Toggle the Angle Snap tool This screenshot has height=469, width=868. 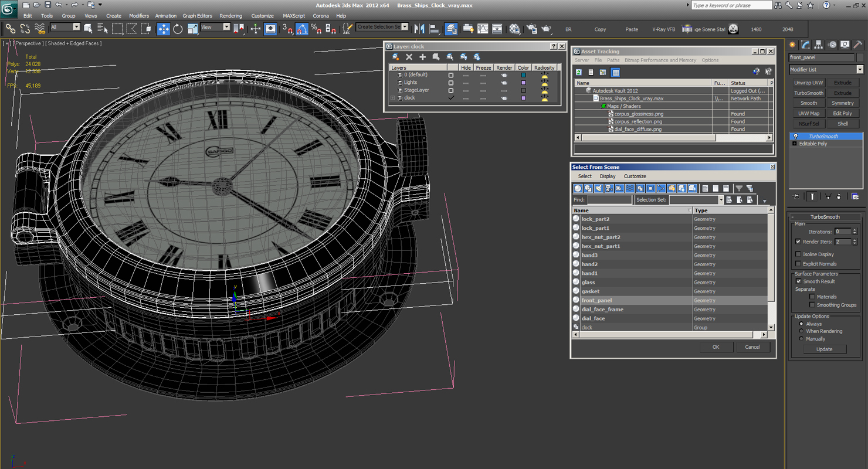coord(301,29)
